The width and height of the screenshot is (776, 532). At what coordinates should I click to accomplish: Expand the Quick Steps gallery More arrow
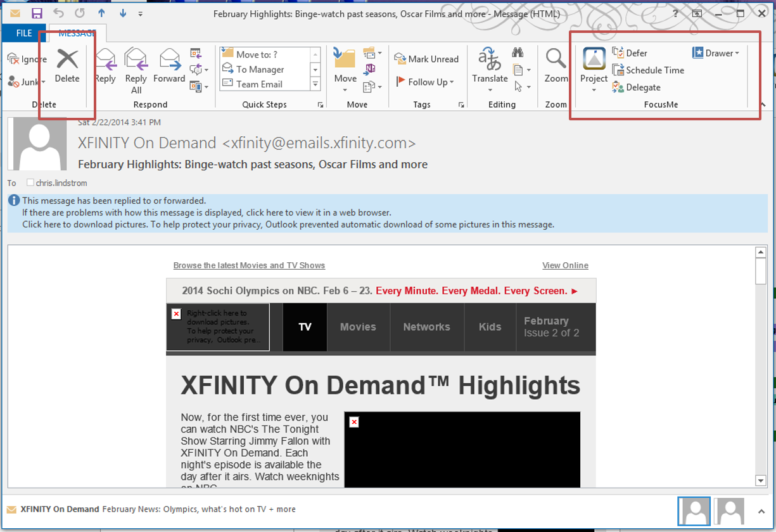(x=315, y=84)
